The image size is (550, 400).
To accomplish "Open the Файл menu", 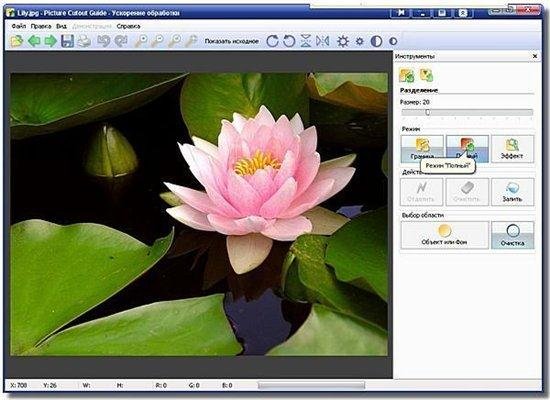I will [19, 26].
